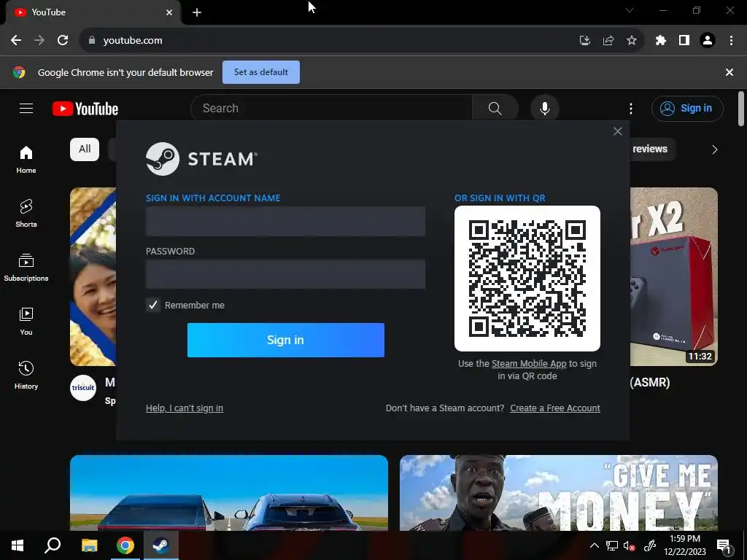This screenshot has height=560, width=747.
Task: Start voice search with microphone icon
Action: (x=544, y=109)
